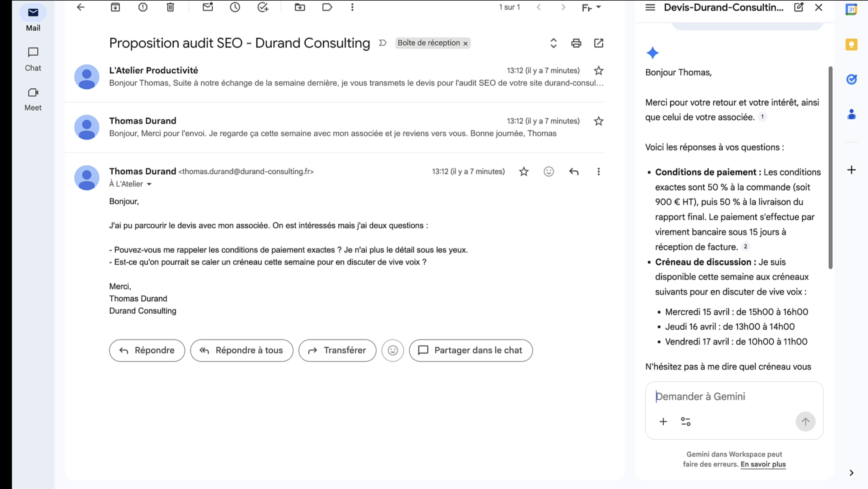Open the En savoir plus link
The height and width of the screenshot is (489, 868).
763,464
